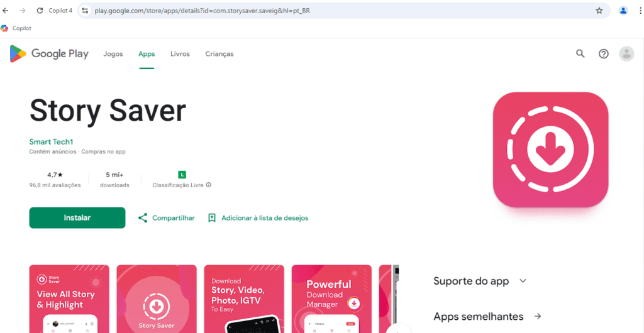Open screenshot View All Story & Highlight

(x=69, y=299)
